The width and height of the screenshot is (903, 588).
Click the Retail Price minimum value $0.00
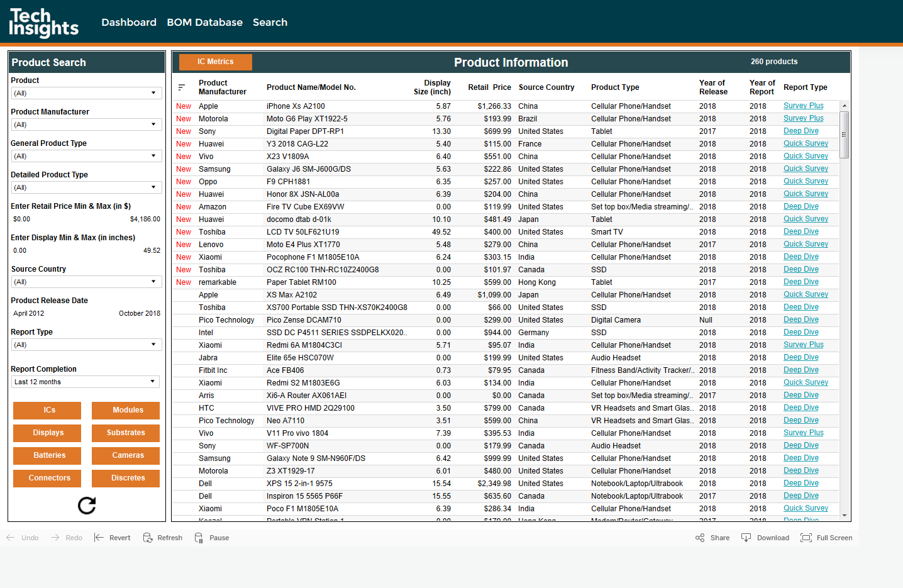[x=22, y=219]
